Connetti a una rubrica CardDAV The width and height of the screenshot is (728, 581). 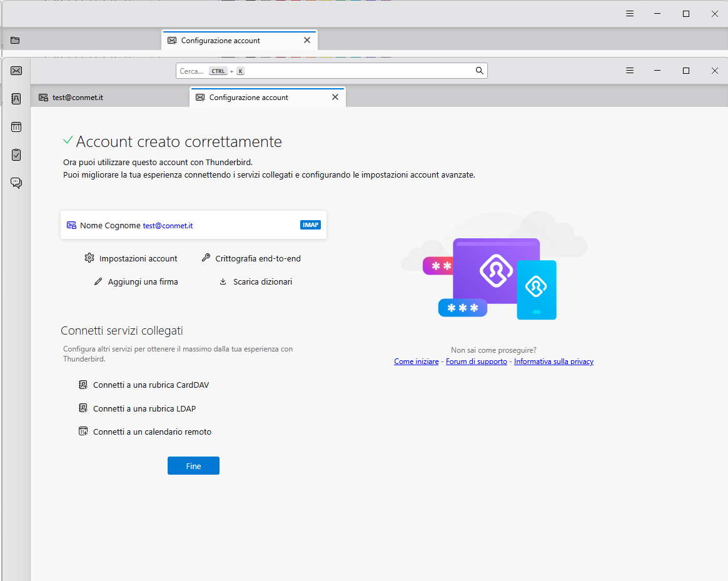click(x=151, y=385)
